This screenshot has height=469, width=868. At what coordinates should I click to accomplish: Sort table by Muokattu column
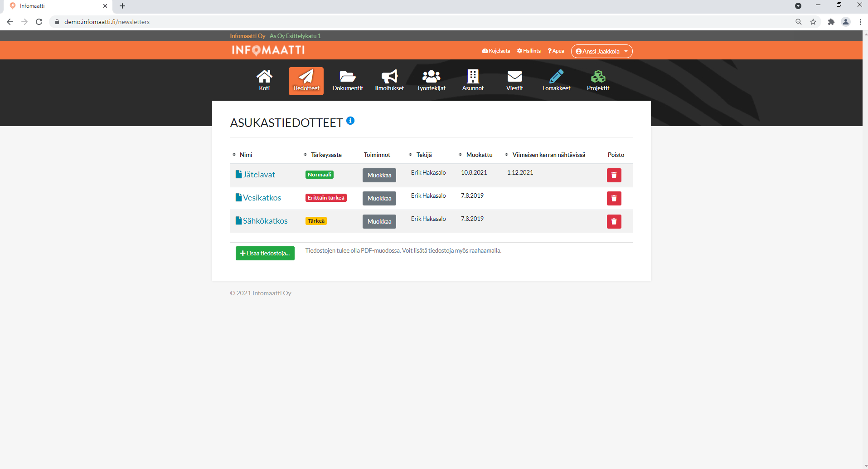pyautogui.click(x=475, y=155)
